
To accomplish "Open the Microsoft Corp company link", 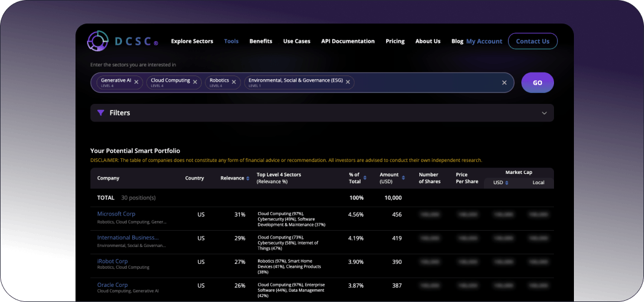I will (x=116, y=214).
